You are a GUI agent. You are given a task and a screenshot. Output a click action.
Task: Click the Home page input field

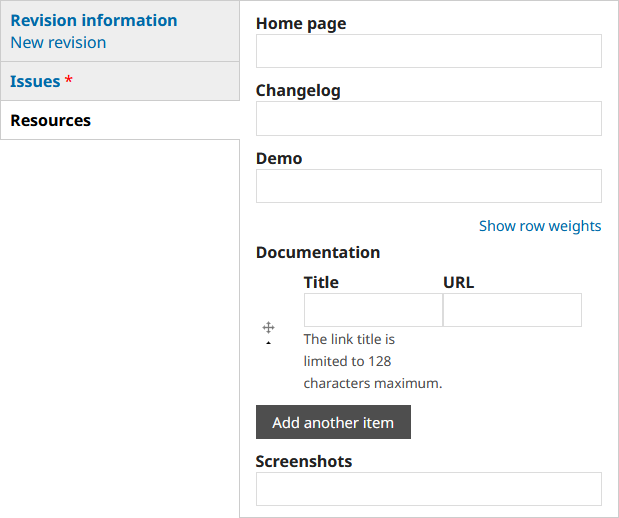[x=429, y=51]
